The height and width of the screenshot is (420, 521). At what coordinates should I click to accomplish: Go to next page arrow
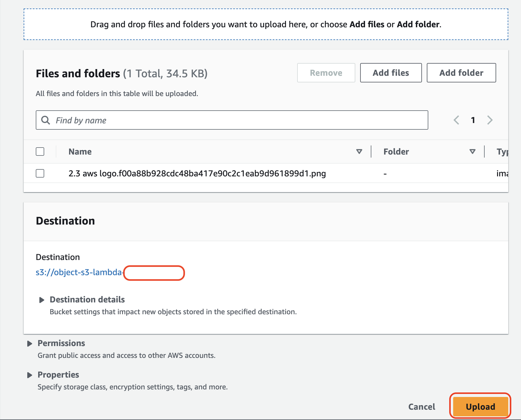click(x=490, y=120)
